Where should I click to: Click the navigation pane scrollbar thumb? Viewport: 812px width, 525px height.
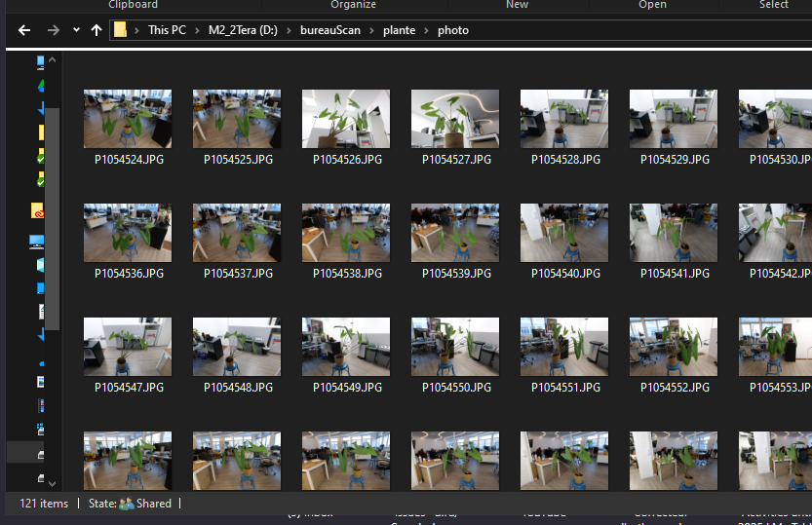point(52,219)
